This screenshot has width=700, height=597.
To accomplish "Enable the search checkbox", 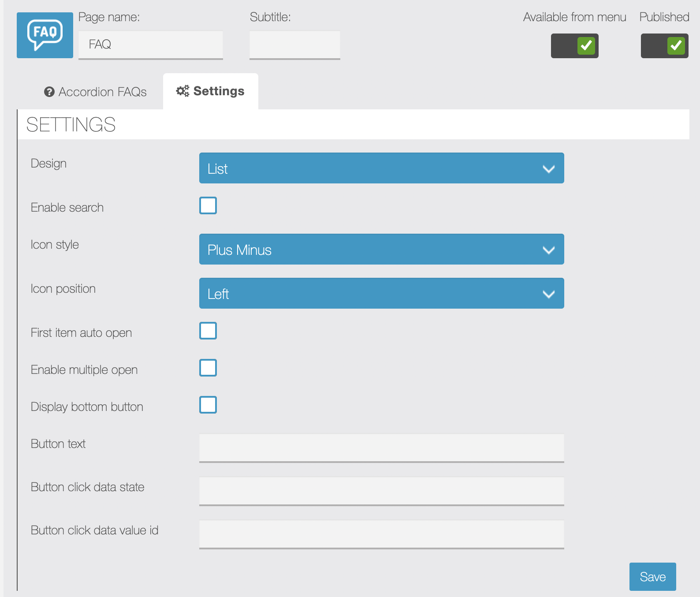I will pyautogui.click(x=208, y=205).
